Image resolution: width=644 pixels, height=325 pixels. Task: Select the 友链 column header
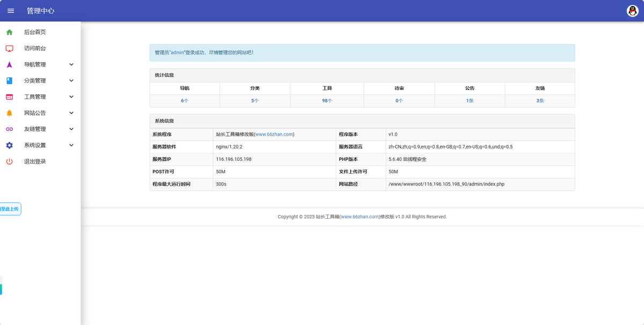click(540, 88)
